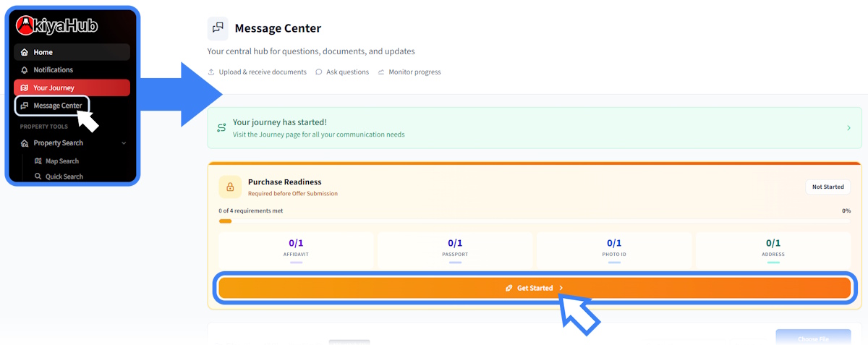Click the AkiyaHub logo
This screenshot has height=345, width=868.
[x=56, y=26]
